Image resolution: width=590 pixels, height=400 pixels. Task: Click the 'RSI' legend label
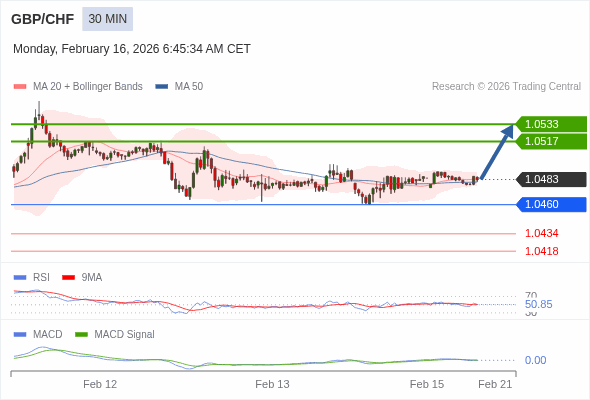point(41,277)
